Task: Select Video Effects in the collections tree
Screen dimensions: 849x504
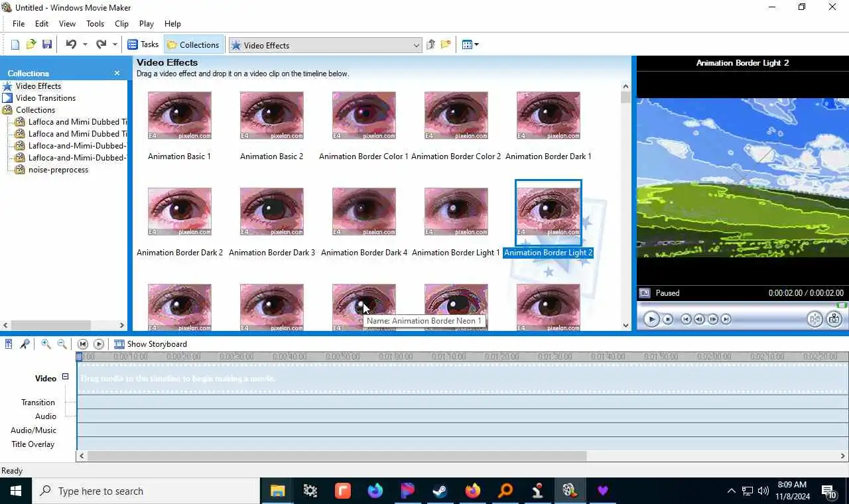Action: (38, 86)
